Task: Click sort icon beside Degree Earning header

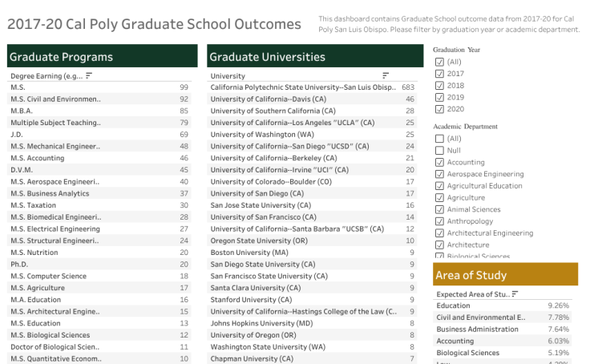Action: pyautogui.click(x=88, y=75)
